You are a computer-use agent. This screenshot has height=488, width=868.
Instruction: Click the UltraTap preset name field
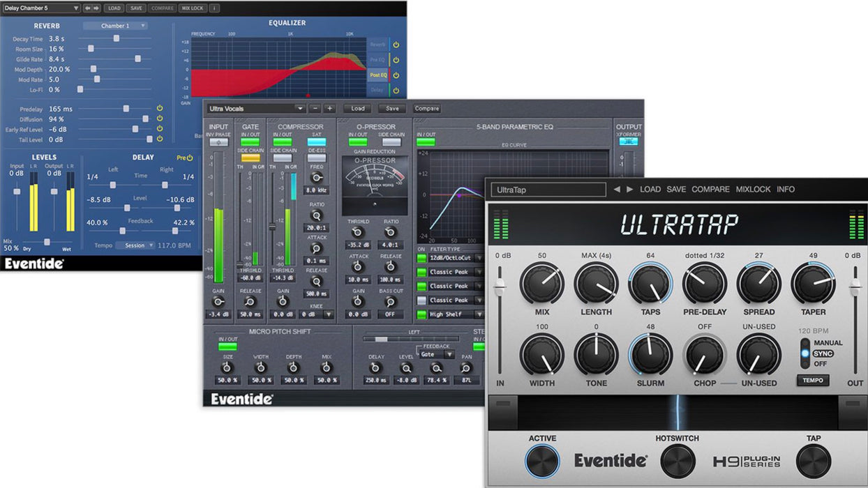coord(548,190)
